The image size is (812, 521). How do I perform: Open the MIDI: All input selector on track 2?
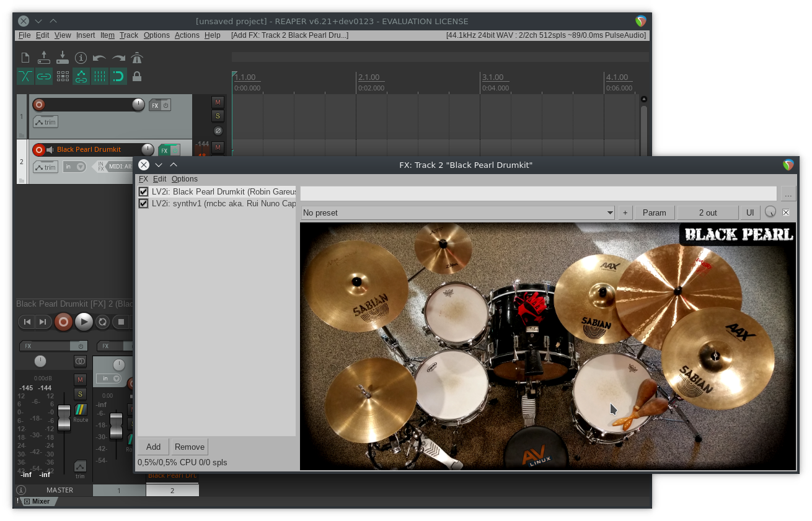pos(120,166)
